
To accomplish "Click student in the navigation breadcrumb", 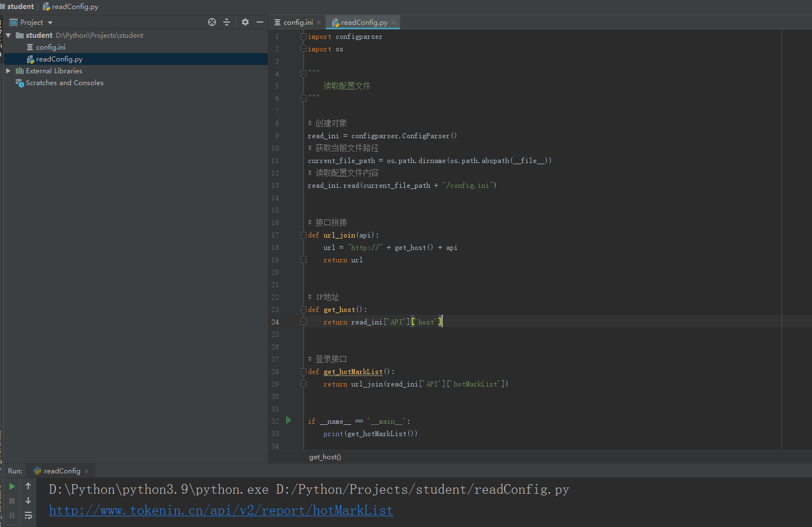I will [x=21, y=7].
